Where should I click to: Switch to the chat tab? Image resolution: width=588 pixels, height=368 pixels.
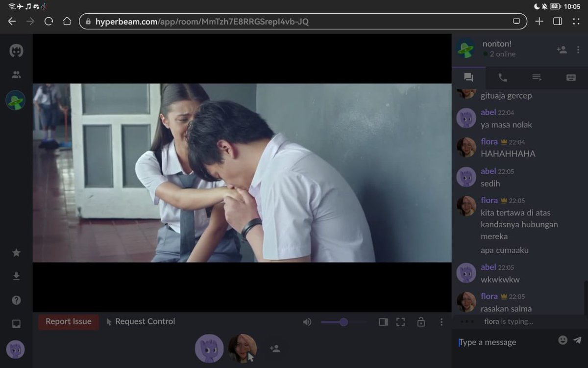point(469,78)
